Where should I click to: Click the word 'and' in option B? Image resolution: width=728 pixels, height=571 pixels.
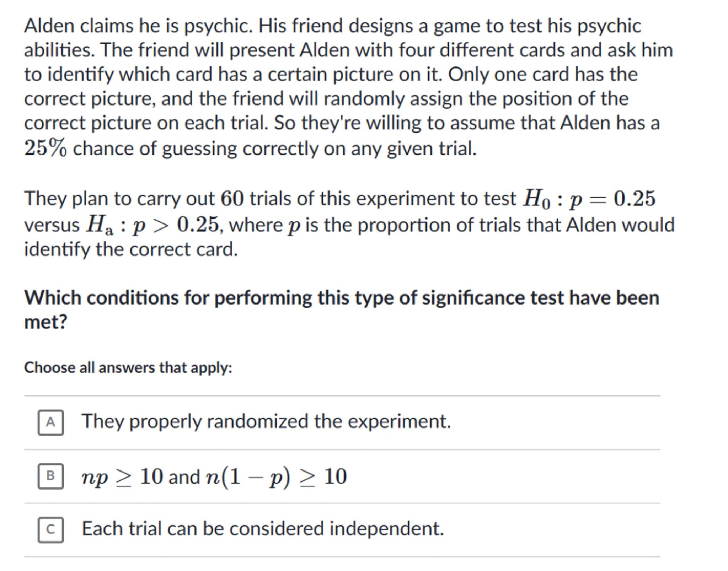pyautogui.click(x=184, y=477)
